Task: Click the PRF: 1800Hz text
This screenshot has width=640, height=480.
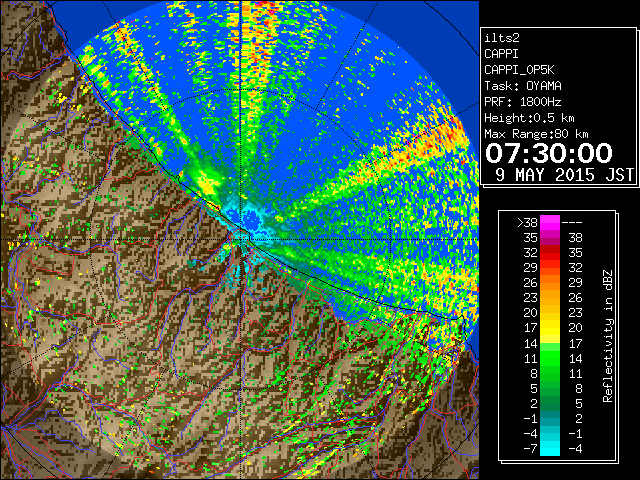Action: click(523, 102)
